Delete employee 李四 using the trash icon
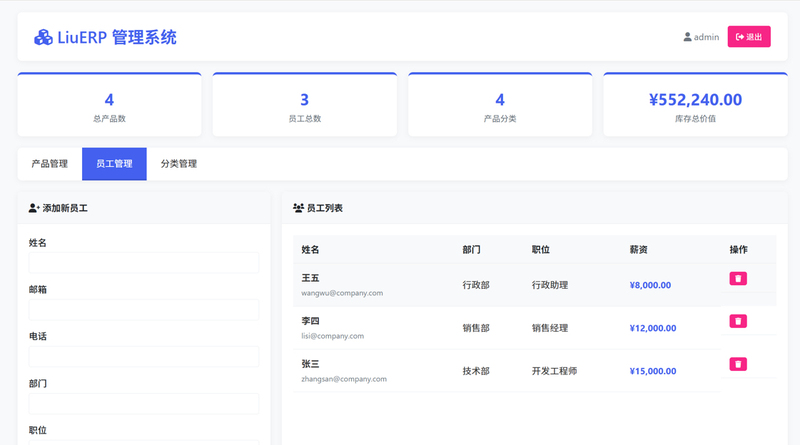Image resolution: width=800 pixels, height=445 pixels. point(738,321)
